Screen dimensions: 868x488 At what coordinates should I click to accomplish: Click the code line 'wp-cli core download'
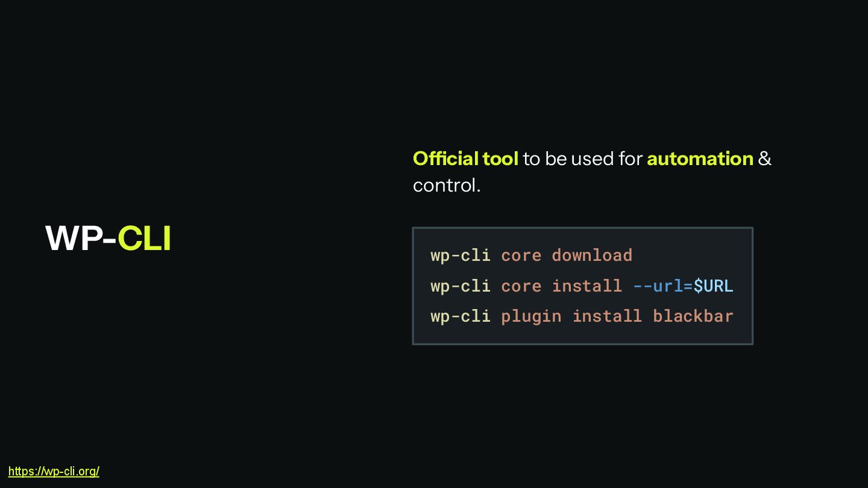[531, 255]
